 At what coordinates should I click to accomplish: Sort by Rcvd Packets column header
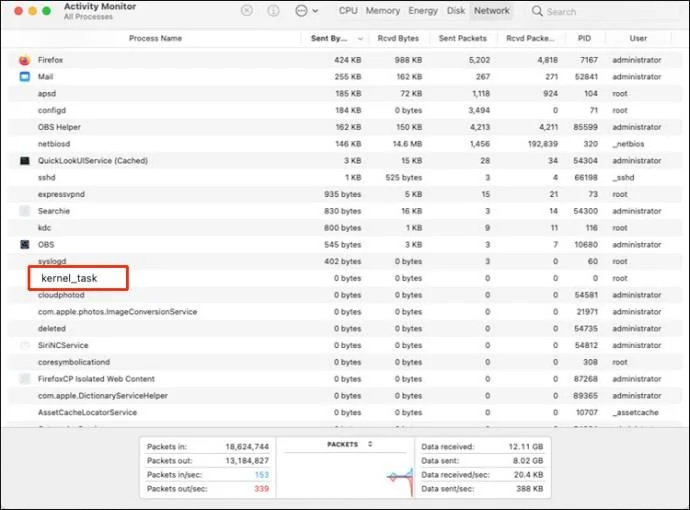[x=530, y=38]
